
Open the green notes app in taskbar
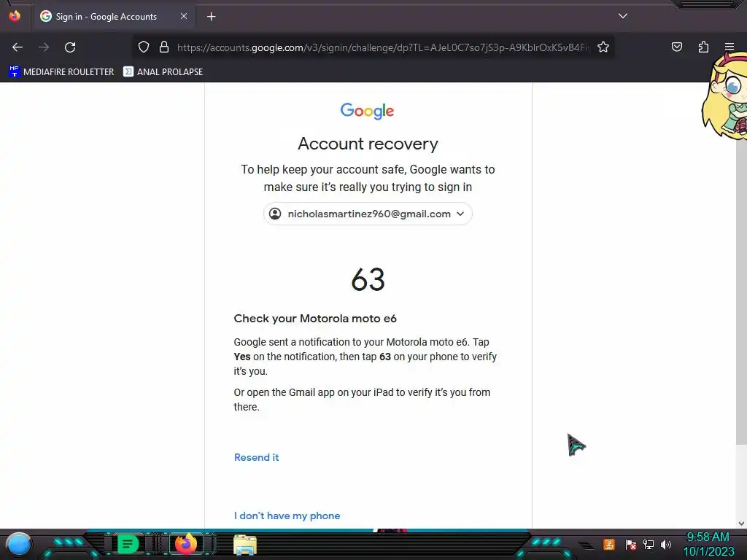coord(128,544)
